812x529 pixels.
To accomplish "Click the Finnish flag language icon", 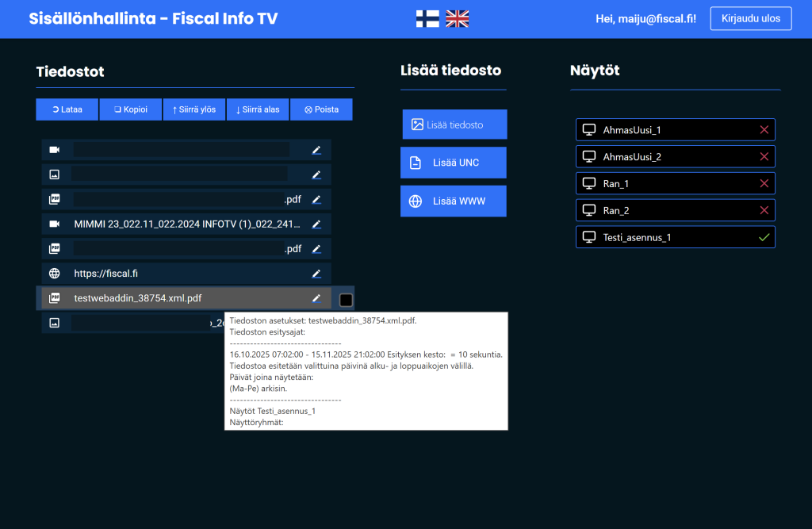I will 427,19.
